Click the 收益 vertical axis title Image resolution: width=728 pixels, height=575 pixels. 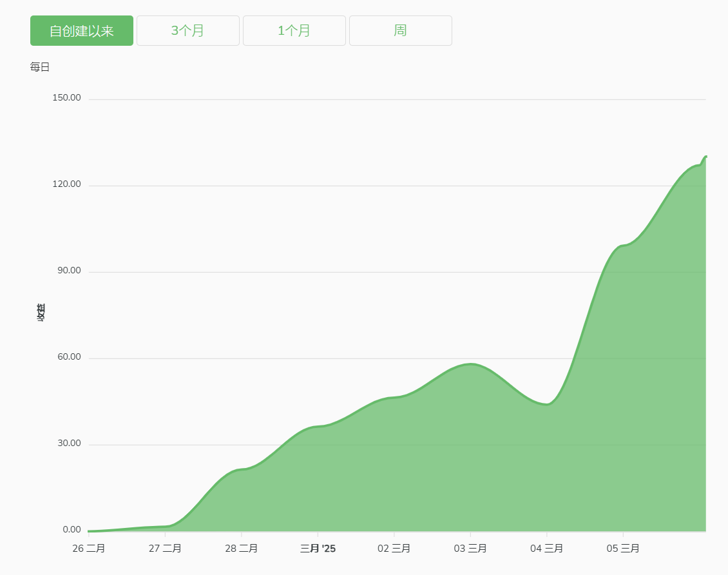pos(41,313)
